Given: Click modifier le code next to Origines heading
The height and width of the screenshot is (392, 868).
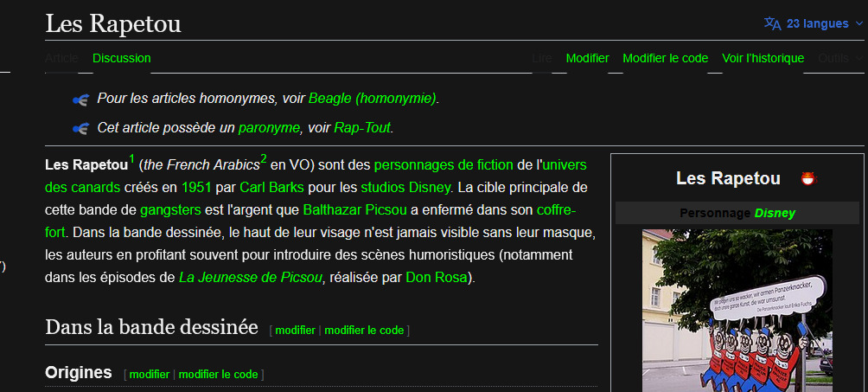Looking at the screenshot, I should [218, 374].
